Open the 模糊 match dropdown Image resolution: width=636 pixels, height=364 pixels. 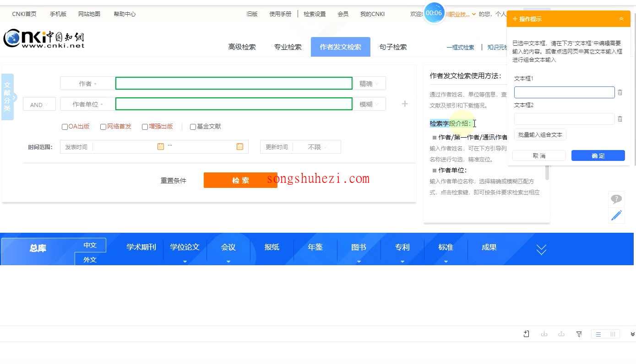370,104
